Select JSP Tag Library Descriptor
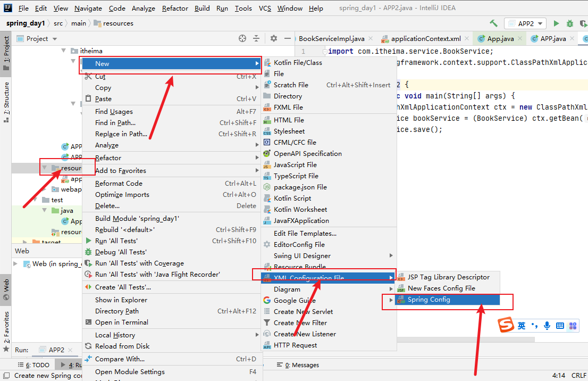Viewport: 588px width, 381px height. pyautogui.click(x=448, y=277)
